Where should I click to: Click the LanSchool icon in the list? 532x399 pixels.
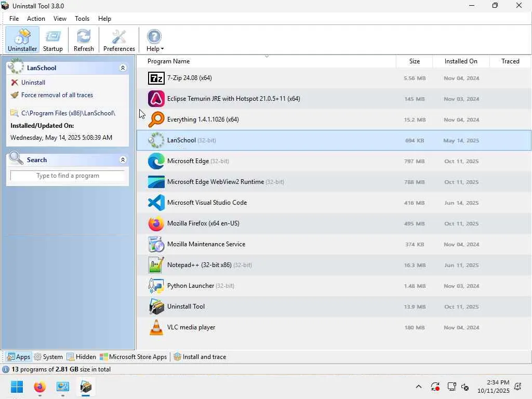pos(156,140)
